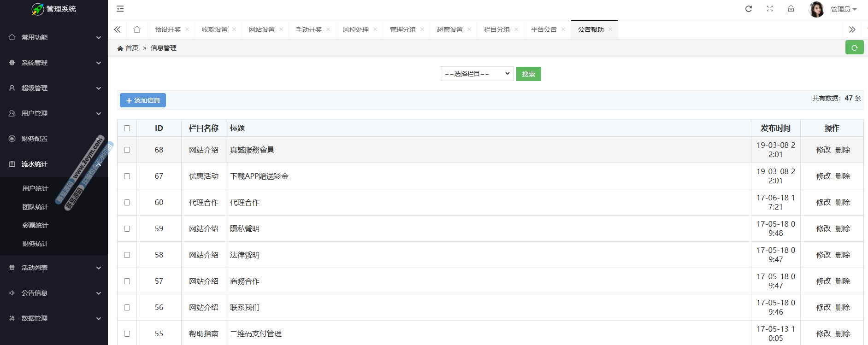This screenshot has width=868, height=345.
Task: Check the checkbox for row ID 68
Action: coord(127,150)
